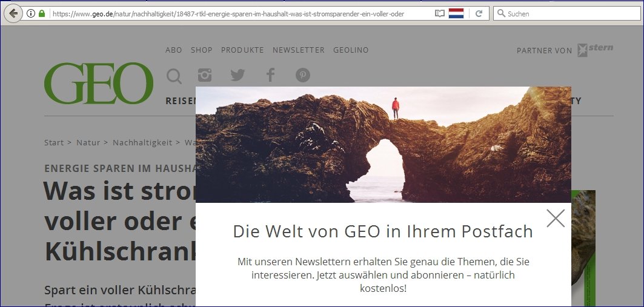Open the GEO site search magnifier icon

[174, 76]
